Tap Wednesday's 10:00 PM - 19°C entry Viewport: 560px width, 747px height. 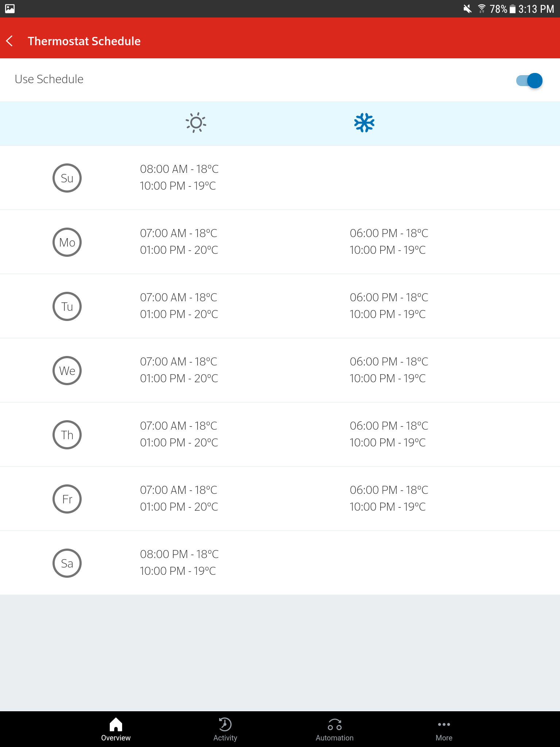coord(388,379)
